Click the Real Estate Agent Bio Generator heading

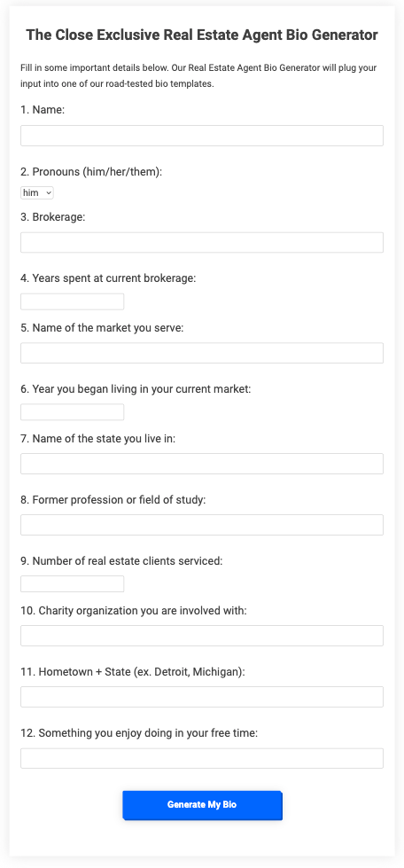point(202,35)
